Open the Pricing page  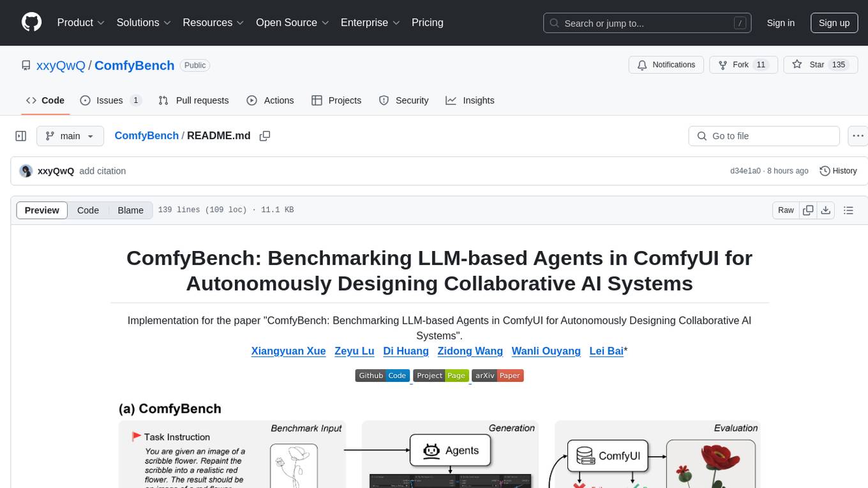428,22
